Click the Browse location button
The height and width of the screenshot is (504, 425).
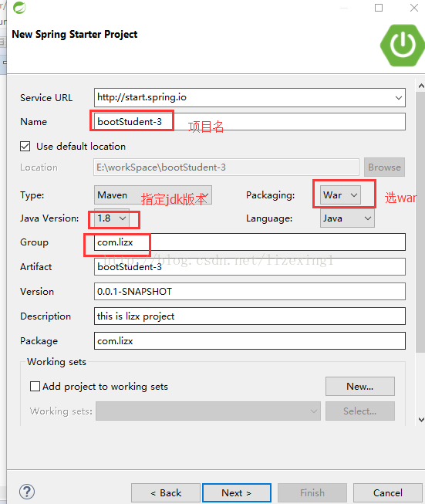pyautogui.click(x=384, y=167)
